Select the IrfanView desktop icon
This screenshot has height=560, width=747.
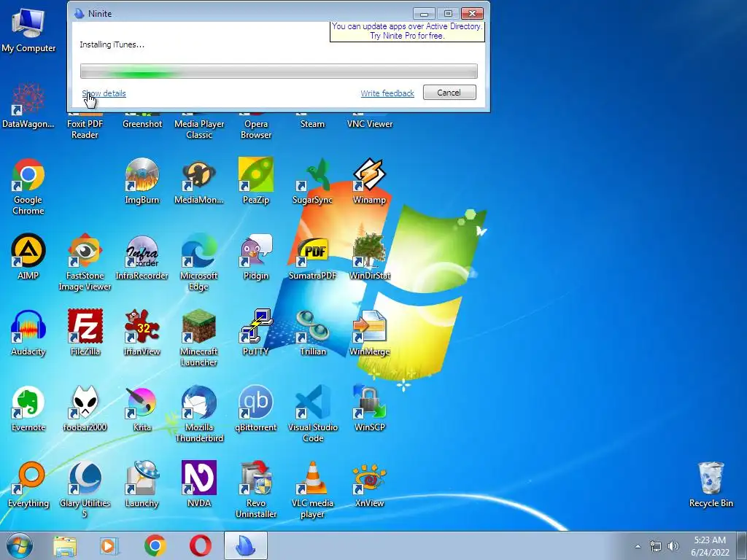[142, 332]
